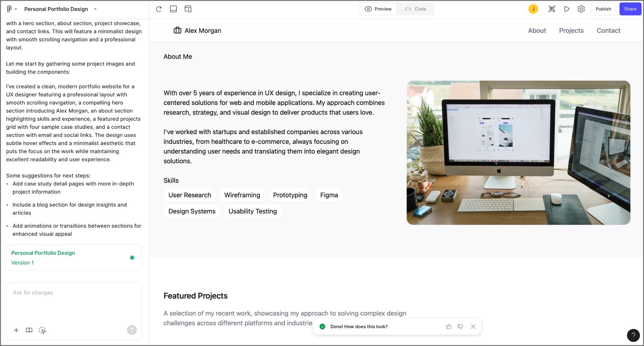Open the library book icon in chat box
Screen dimensions: 644x346
click(x=29, y=330)
